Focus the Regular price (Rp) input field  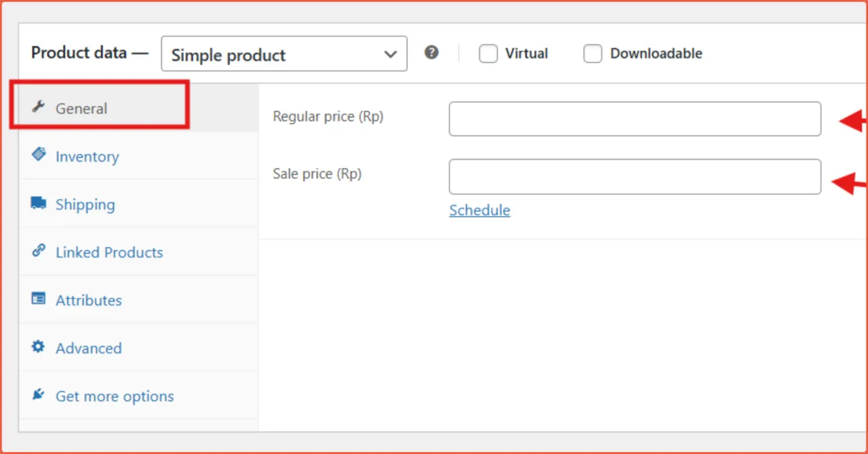pos(635,119)
